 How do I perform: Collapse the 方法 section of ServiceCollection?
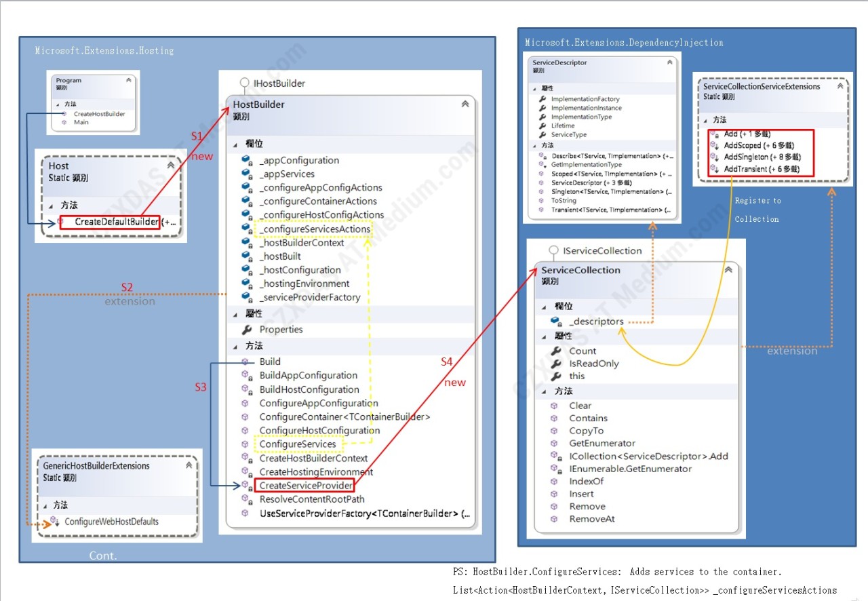[545, 391]
